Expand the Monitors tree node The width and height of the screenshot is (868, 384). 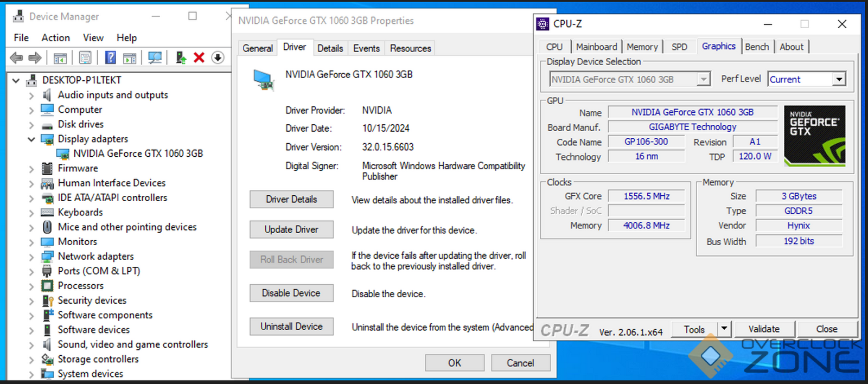pyautogui.click(x=31, y=242)
